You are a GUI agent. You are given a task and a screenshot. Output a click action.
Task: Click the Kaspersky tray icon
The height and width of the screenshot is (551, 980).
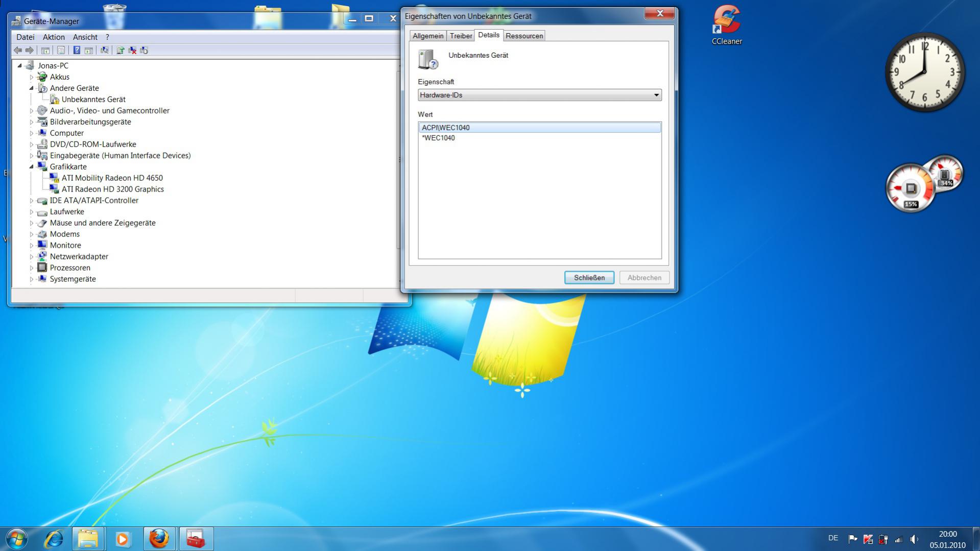(868, 539)
